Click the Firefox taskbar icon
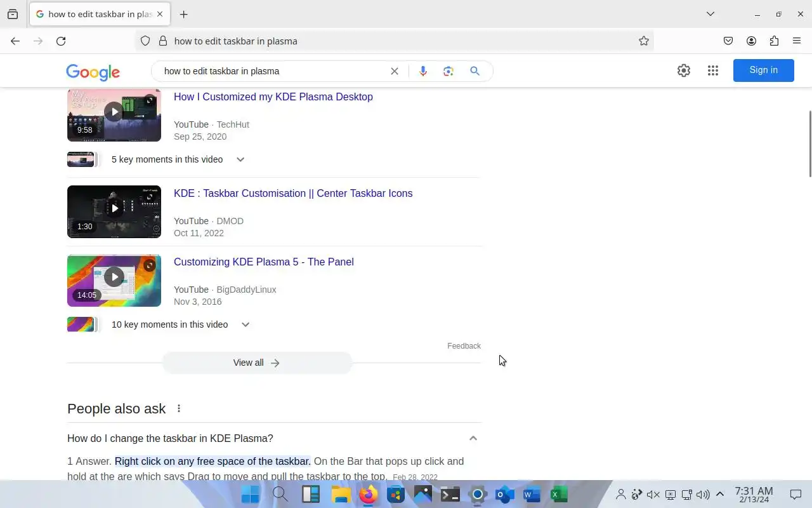 pos(368,494)
